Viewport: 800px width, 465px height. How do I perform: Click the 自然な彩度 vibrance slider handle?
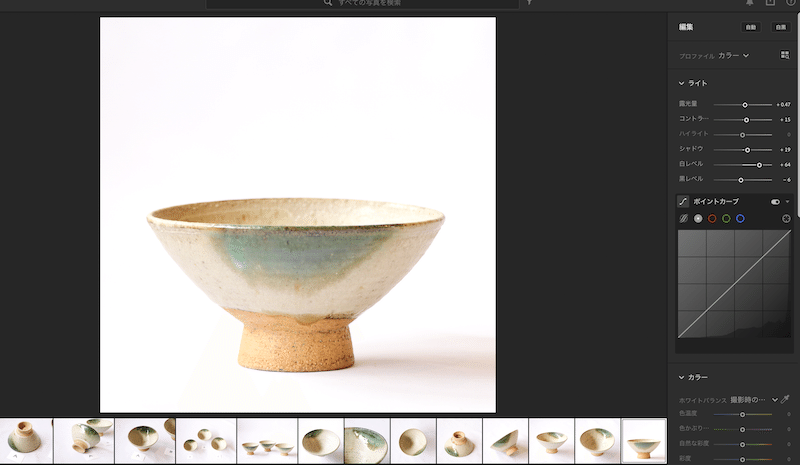(x=742, y=445)
